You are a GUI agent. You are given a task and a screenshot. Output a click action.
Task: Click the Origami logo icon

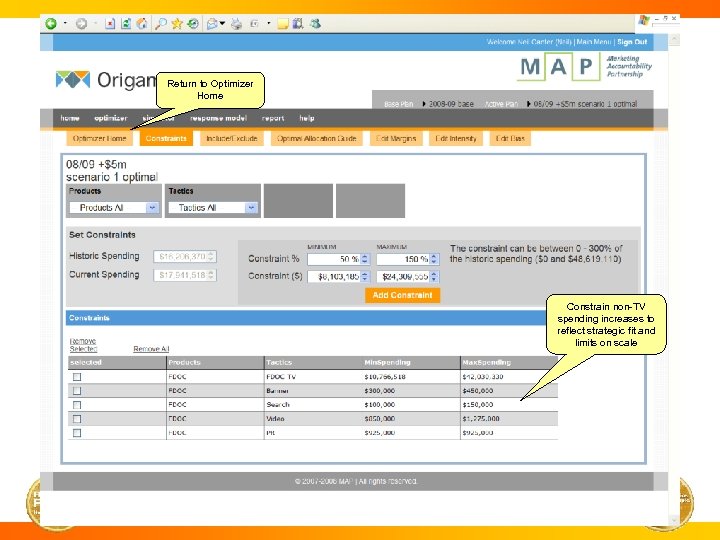coord(73,79)
